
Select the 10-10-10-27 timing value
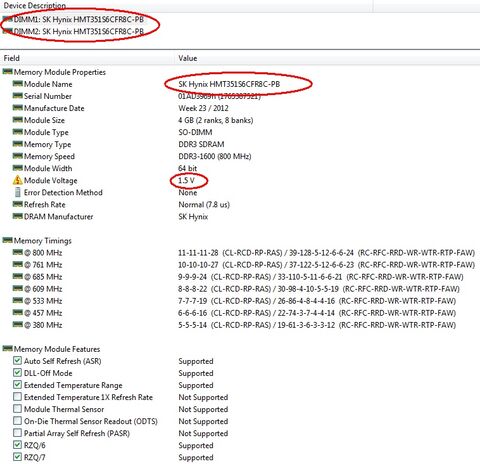click(198, 265)
